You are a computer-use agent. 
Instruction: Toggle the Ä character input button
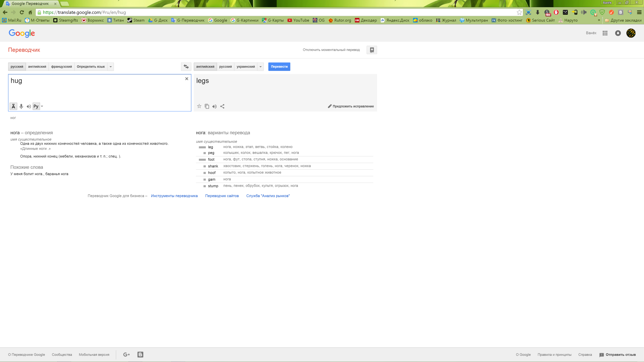pyautogui.click(x=13, y=106)
